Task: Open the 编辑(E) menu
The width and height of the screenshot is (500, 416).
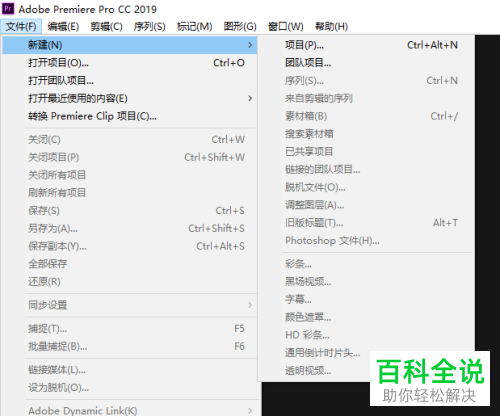Action: point(63,26)
